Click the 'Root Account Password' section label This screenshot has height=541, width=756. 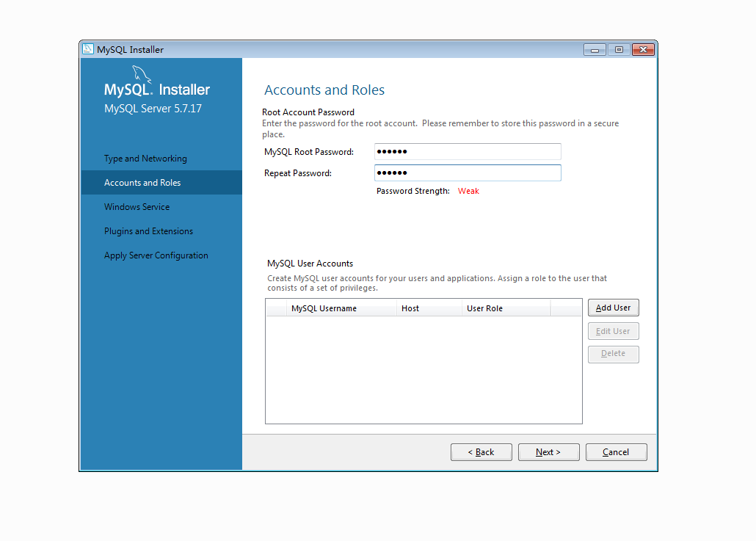pos(308,112)
